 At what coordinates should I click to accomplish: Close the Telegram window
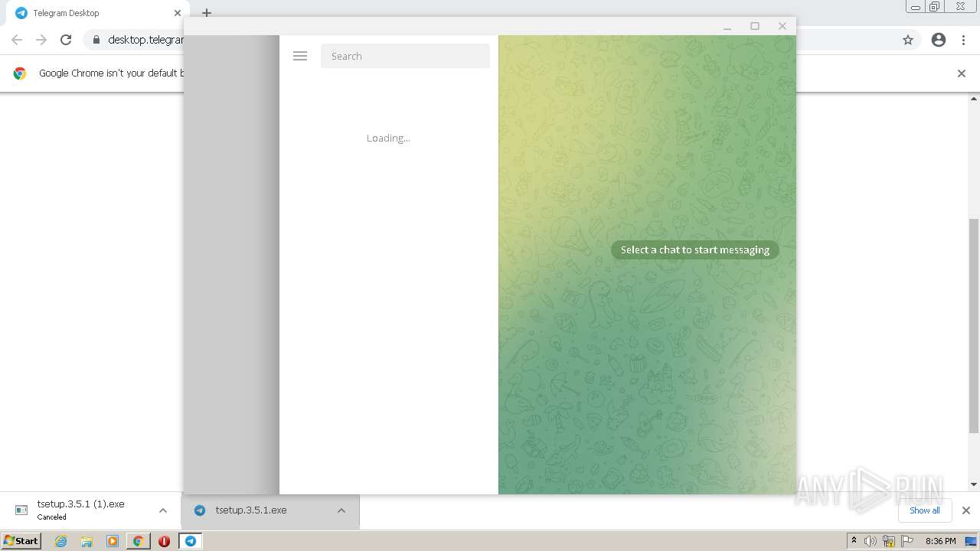pyautogui.click(x=782, y=26)
